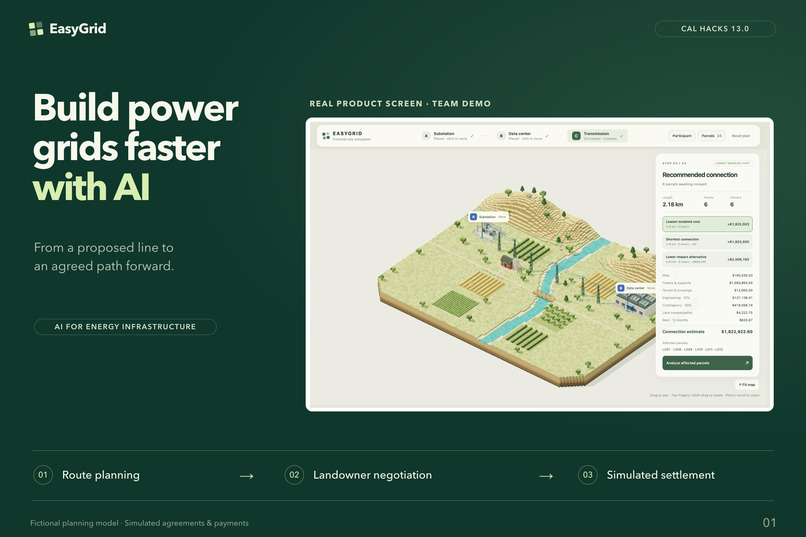
Task: Click the step B Data center marker icon
Action: (x=501, y=136)
